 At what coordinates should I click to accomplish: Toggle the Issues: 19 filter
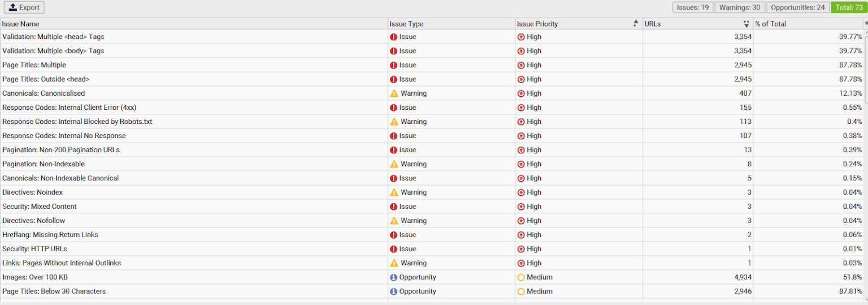(x=692, y=7)
